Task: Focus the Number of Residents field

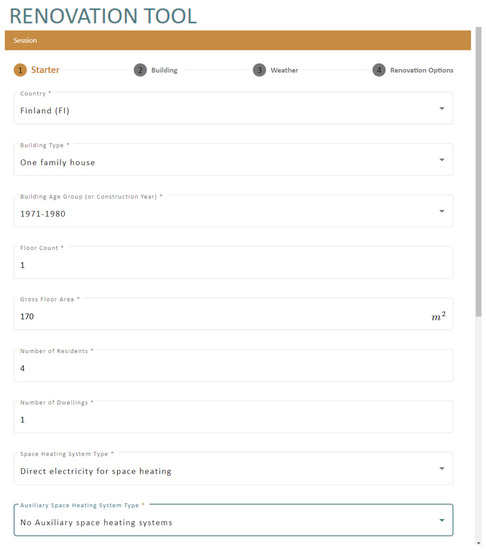Action: [x=233, y=366]
